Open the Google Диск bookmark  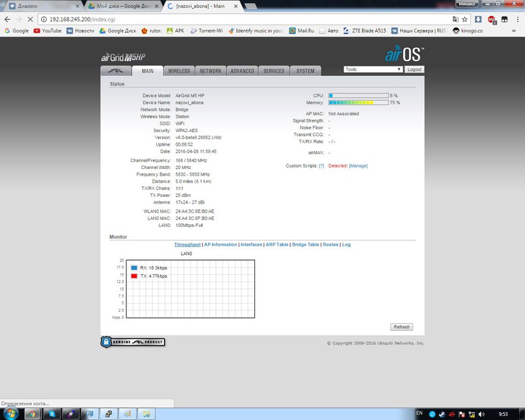(x=118, y=31)
